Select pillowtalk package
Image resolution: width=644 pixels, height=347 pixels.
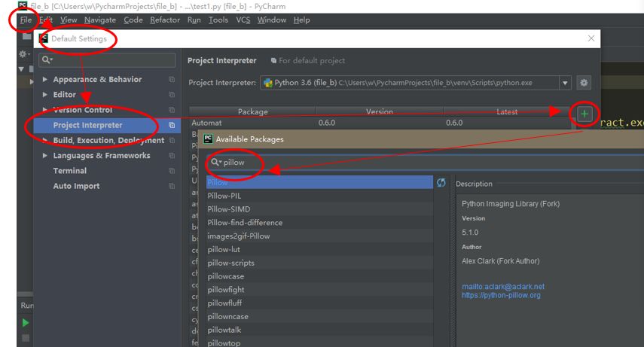319,330
